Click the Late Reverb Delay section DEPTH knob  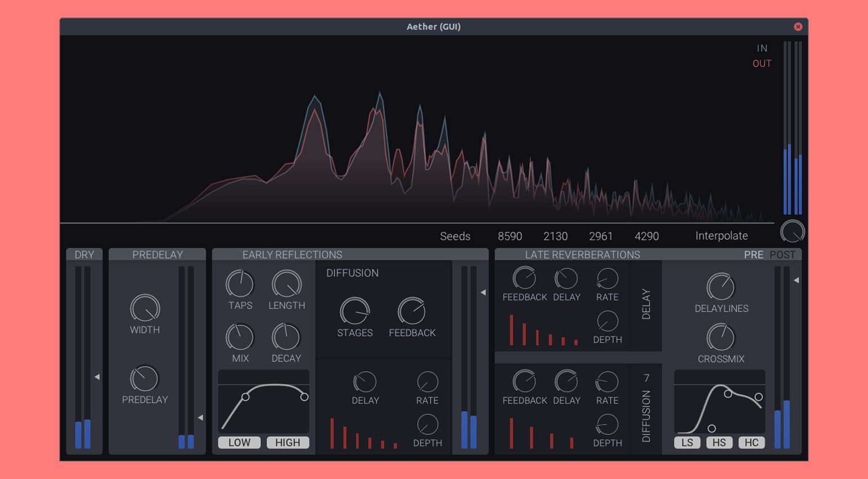click(x=607, y=321)
